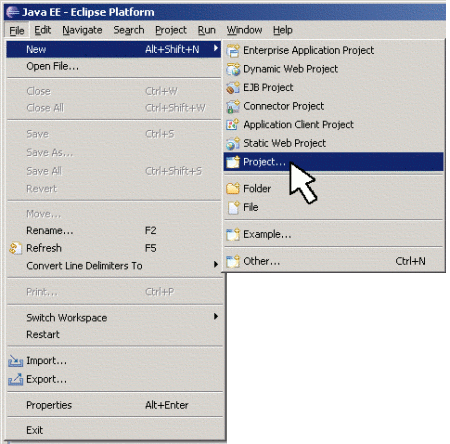Screen dimensions: 450x444
Task: Open the Edit menu
Action: (x=43, y=30)
